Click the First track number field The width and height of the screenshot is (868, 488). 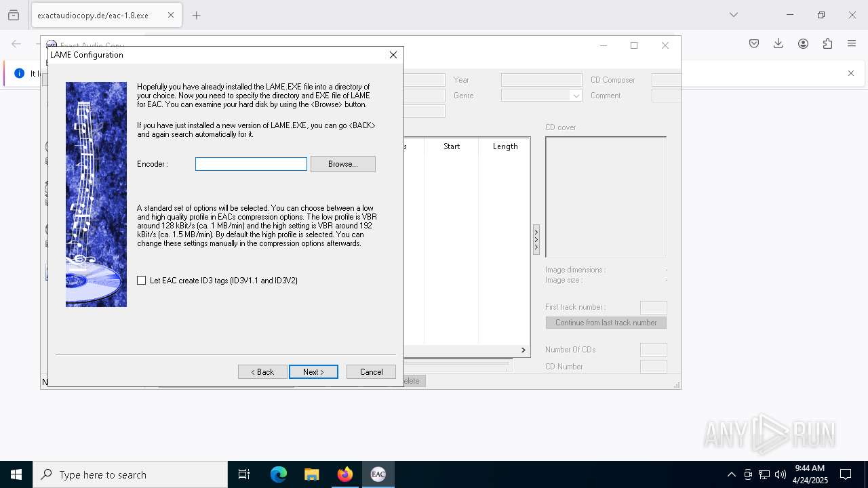tap(654, 308)
